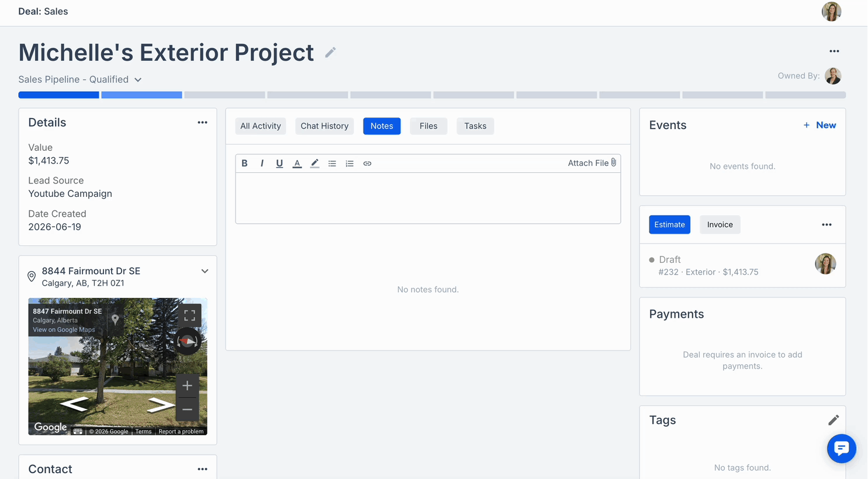Click the deal owner avatar

(x=833, y=76)
